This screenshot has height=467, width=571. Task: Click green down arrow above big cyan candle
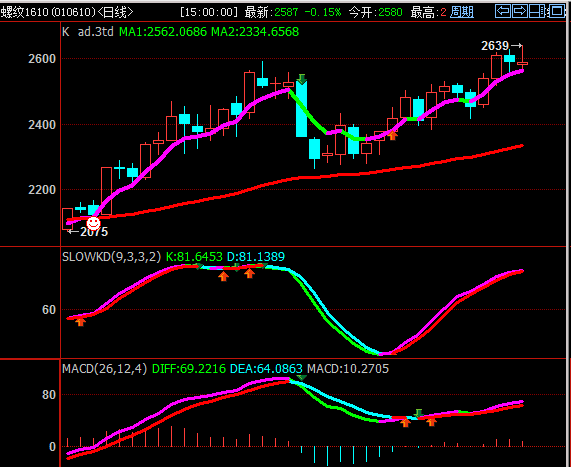point(302,78)
